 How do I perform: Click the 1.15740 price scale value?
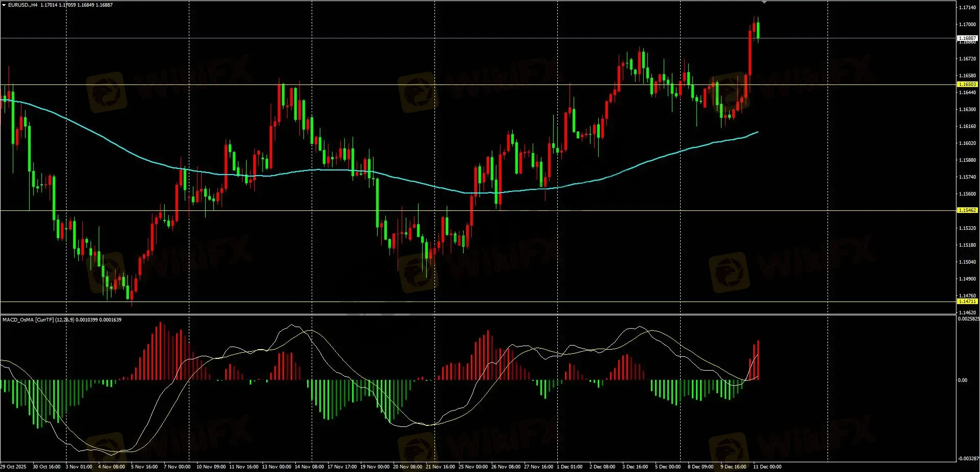pos(967,177)
